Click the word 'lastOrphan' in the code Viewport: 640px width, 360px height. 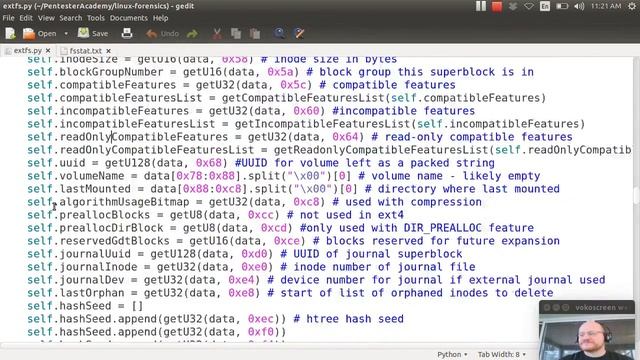click(92, 293)
